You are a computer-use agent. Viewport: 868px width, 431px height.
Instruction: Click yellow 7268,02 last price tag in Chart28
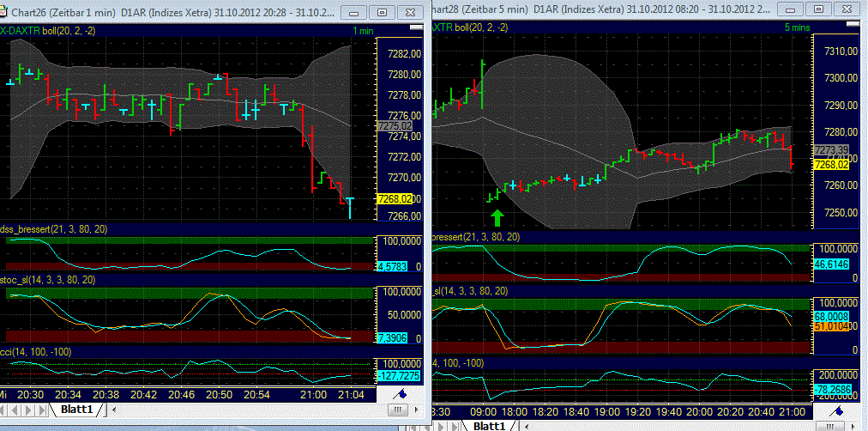point(831,164)
